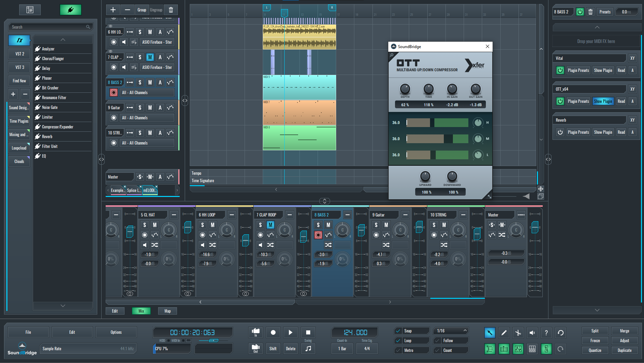Open 8 BASS 2 All Channels input dropdown
Image resolution: width=644 pixels, height=363 pixels.
pyautogui.click(x=147, y=92)
